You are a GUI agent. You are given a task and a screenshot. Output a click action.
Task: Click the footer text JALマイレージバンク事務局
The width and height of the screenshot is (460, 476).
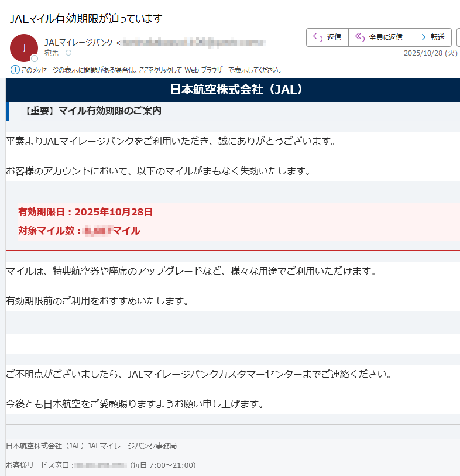132,446
